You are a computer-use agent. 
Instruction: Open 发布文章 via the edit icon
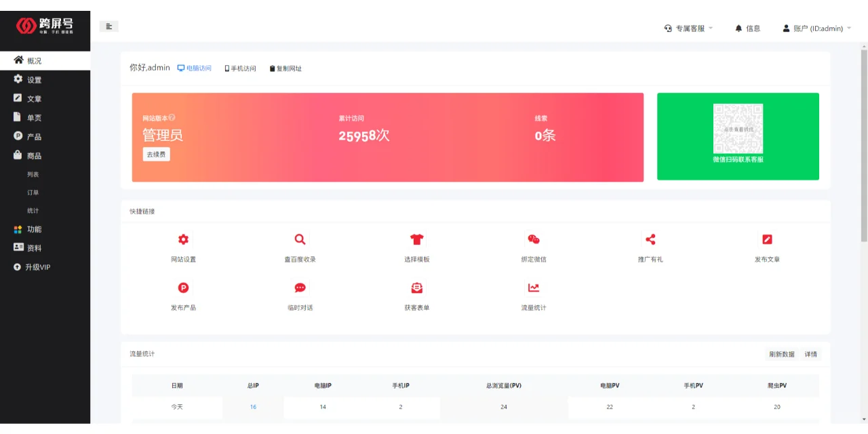tap(767, 239)
